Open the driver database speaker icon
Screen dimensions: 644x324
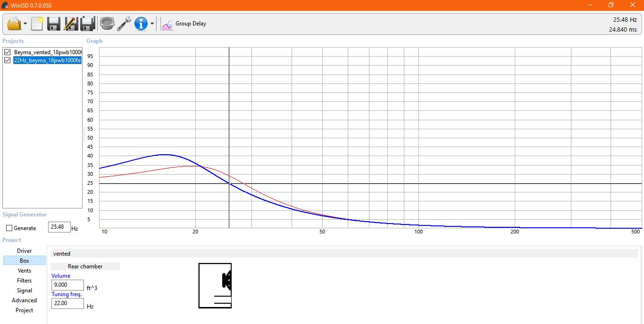[107, 24]
